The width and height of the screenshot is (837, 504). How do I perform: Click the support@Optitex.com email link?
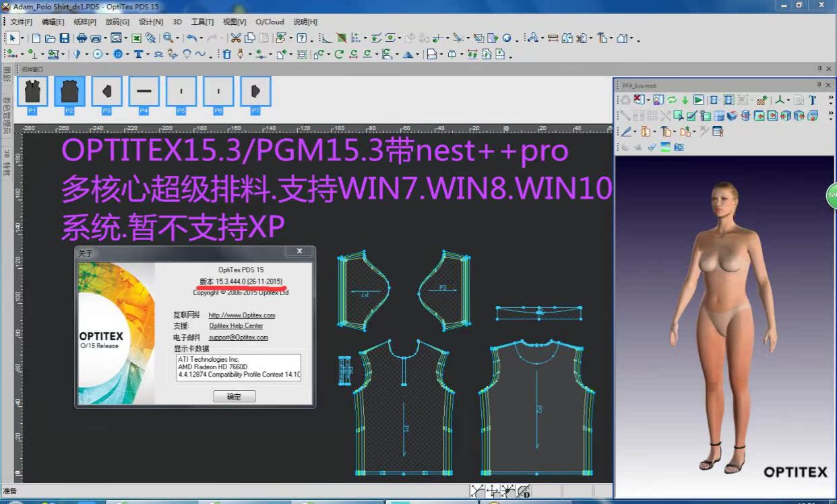[239, 338]
